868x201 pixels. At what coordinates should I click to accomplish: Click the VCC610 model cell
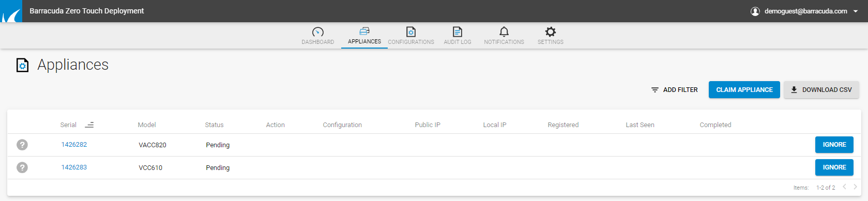[150, 168]
